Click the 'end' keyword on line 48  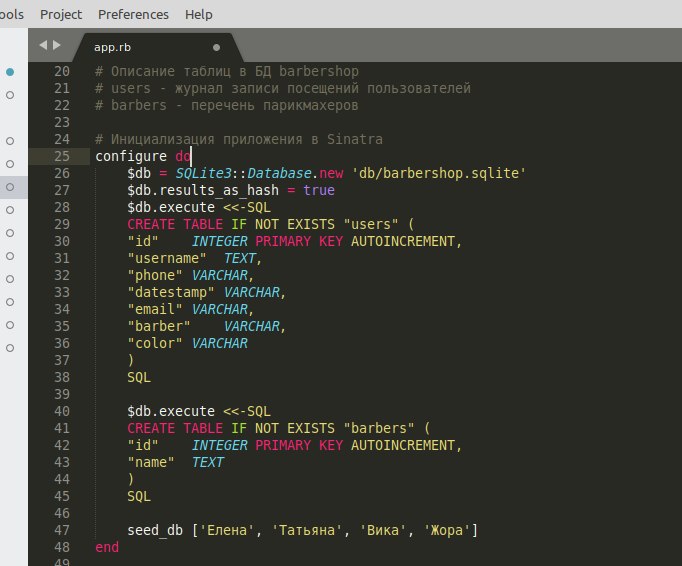pos(107,547)
